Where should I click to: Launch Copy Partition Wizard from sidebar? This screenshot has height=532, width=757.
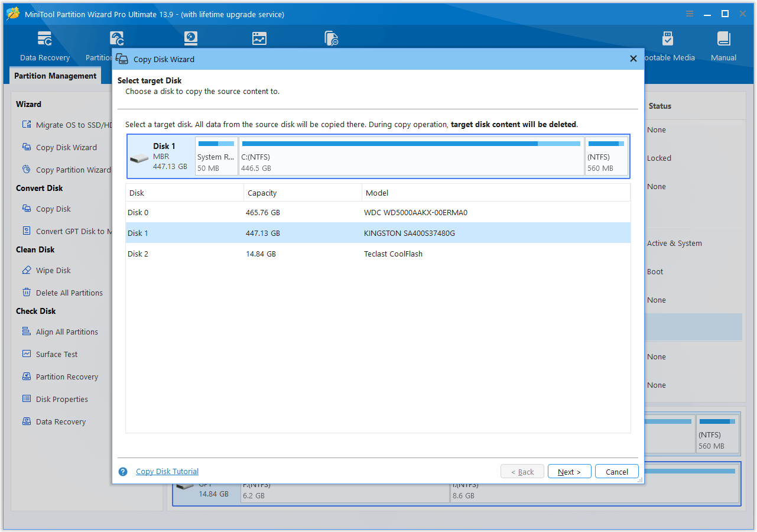(66, 170)
